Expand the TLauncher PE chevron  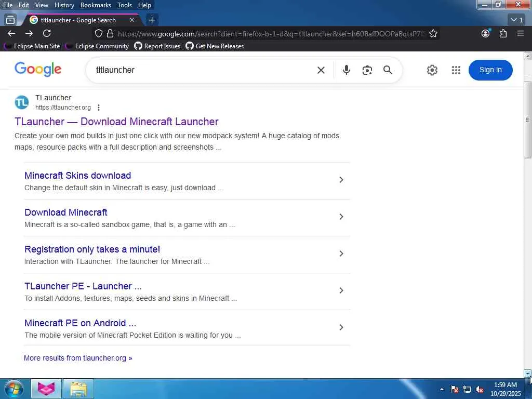341,290
